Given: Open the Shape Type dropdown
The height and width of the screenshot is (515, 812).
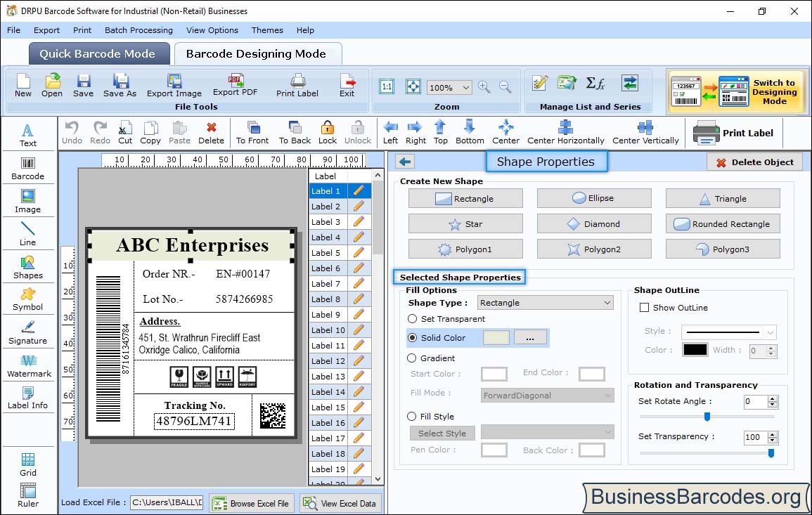Looking at the screenshot, I should point(607,303).
